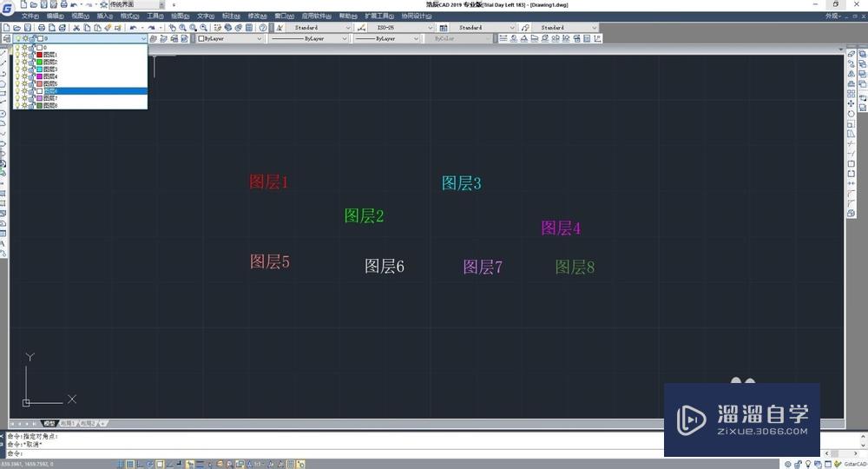Open the workspace dropdown showing 传统界面
Viewport: 868px width, 469px height.
tap(137, 4)
